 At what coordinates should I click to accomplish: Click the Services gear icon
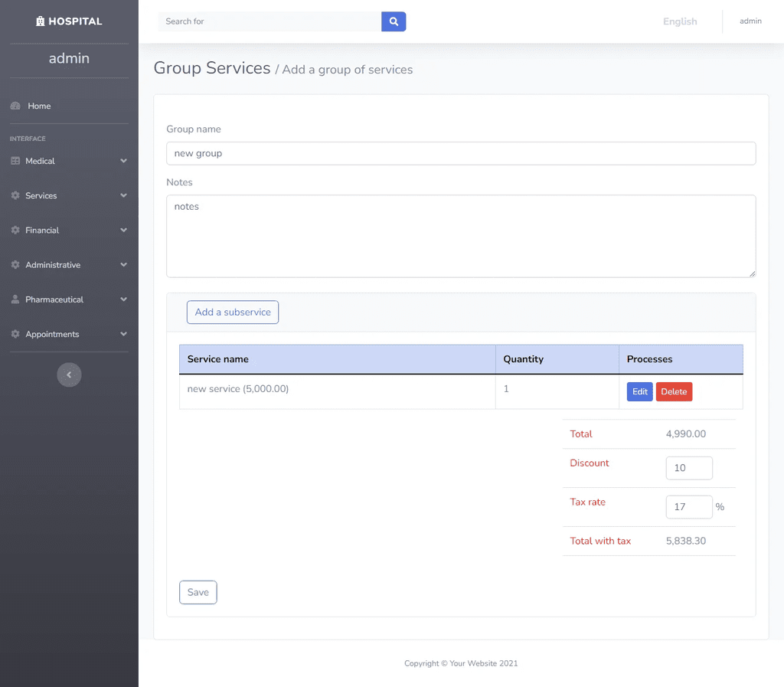click(15, 195)
